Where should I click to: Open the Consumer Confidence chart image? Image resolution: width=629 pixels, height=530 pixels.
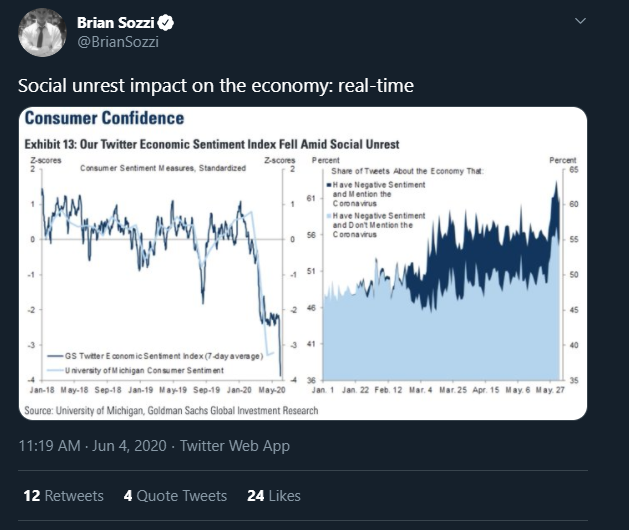(303, 263)
